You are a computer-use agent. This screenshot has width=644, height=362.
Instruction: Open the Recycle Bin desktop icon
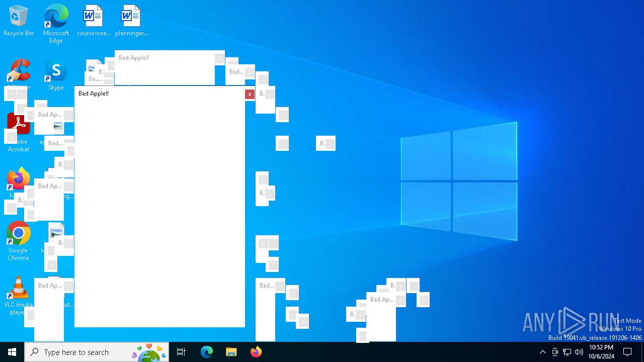point(19,21)
